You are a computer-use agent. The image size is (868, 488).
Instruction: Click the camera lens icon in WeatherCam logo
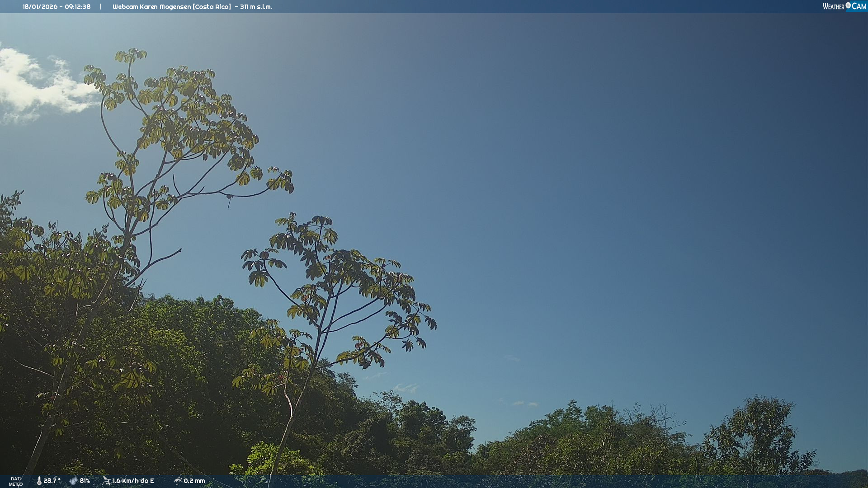click(x=848, y=5)
